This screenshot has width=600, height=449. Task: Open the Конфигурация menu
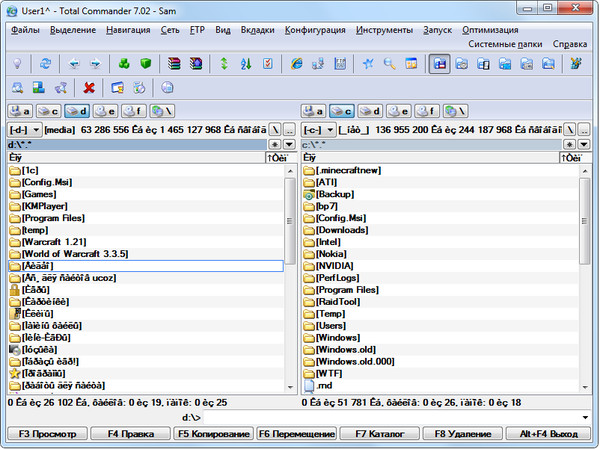[316, 31]
